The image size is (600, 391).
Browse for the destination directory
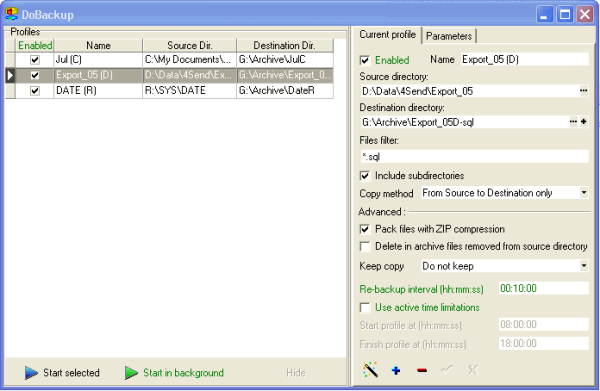pos(573,122)
